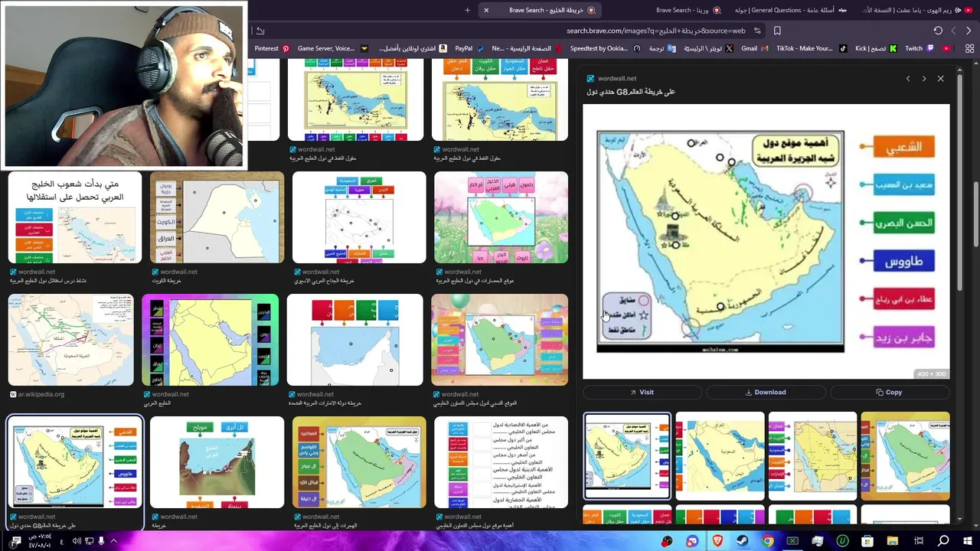Open the selected G8 map thumbnail in grid
The height and width of the screenshot is (551, 980).
(x=75, y=462)
